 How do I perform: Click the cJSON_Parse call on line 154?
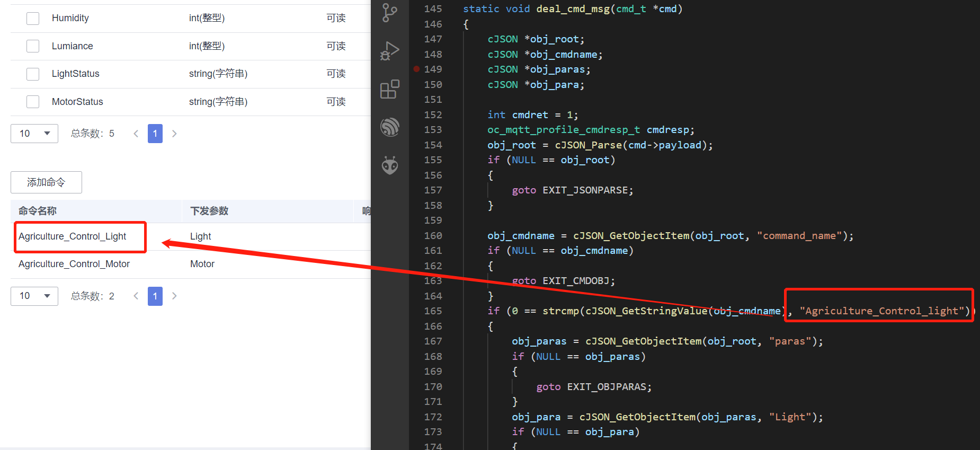pyautogui.click(x=589, y=145)
